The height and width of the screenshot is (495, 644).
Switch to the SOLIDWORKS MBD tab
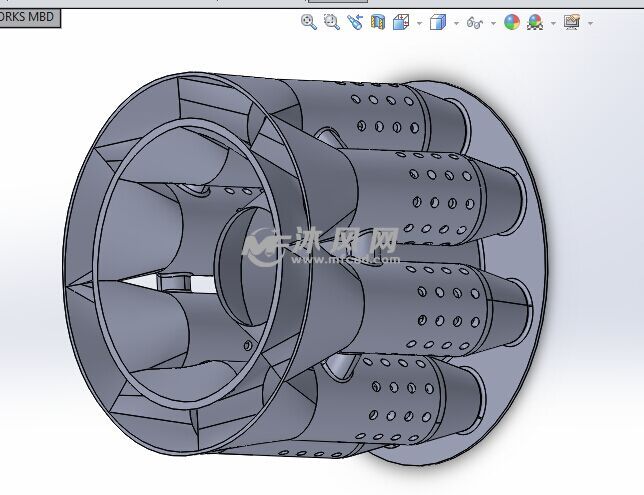tap(27, 17)
